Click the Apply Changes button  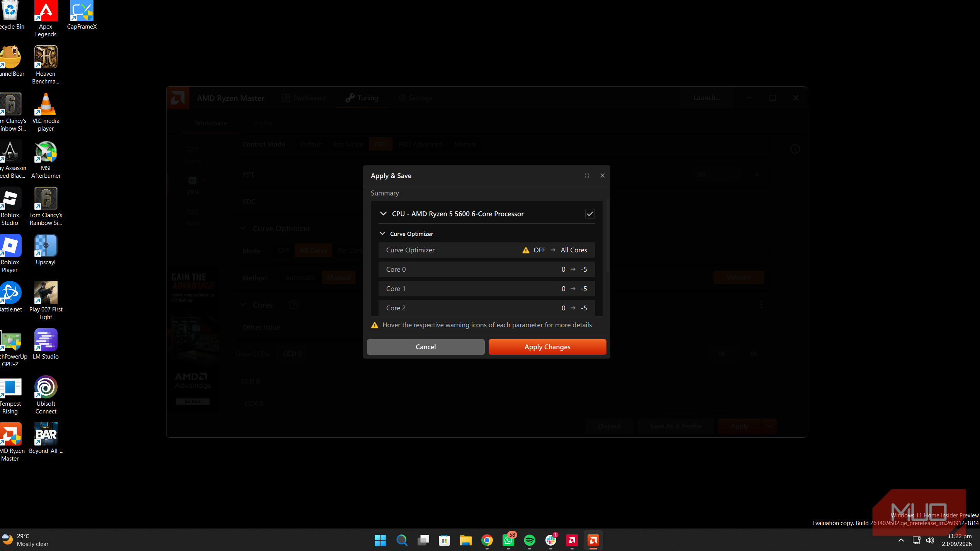[547, 347]
